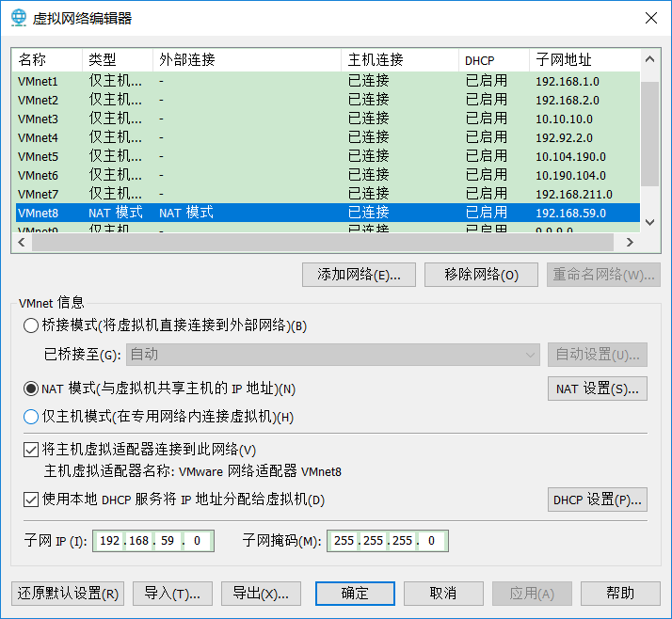Close the 虚拟网络编辑器 dialog
The height and width of the screenshot is (619, 672).
pyautogui.click(x=651, y=18)
